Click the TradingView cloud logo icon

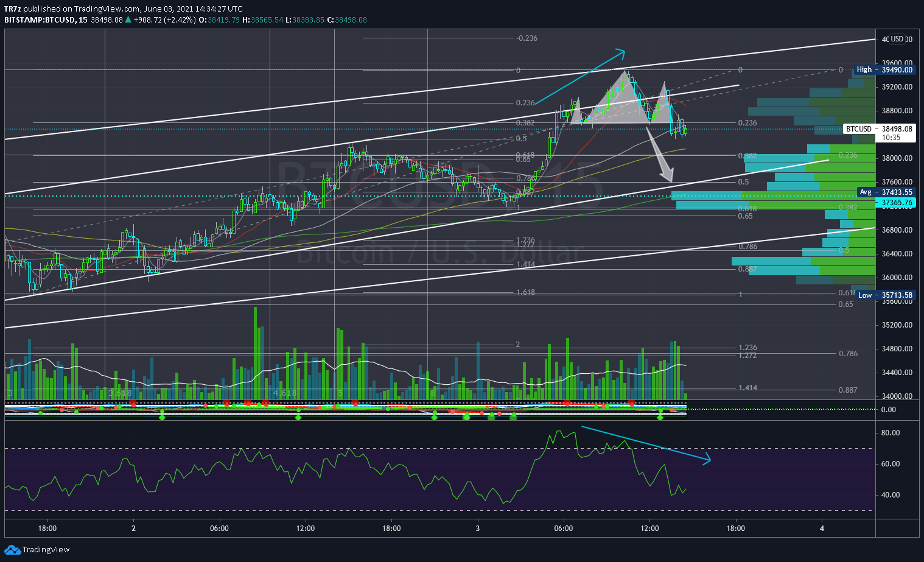pos(12,550)
